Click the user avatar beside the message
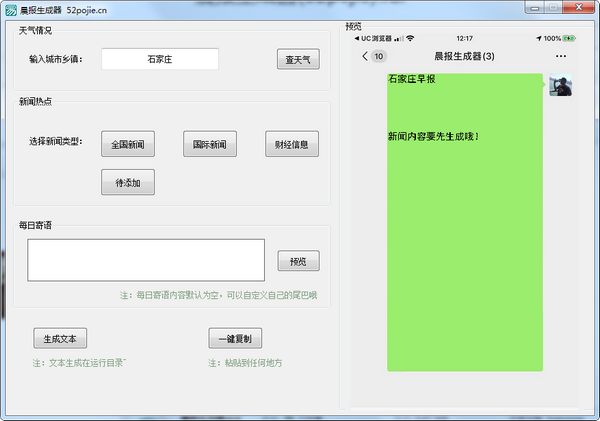 click(x=560, y=85)
